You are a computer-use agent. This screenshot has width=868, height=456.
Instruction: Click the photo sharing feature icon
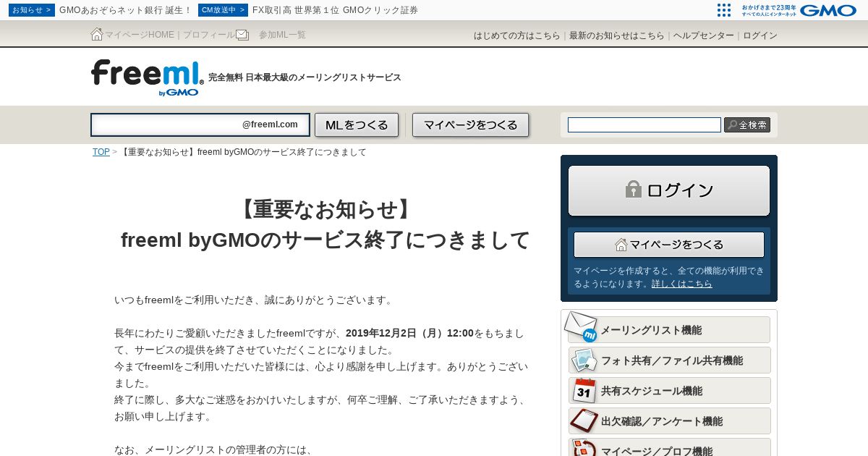[x=583, y=360]
